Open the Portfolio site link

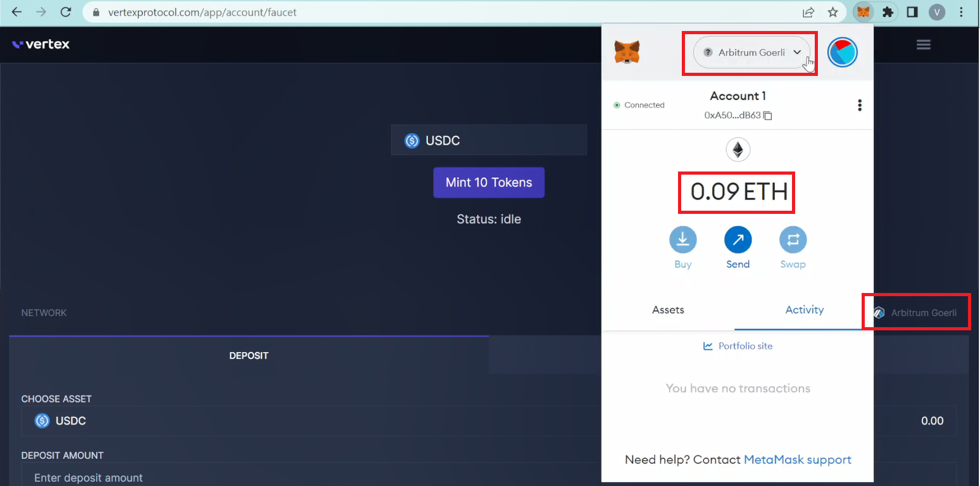(738, 346)
